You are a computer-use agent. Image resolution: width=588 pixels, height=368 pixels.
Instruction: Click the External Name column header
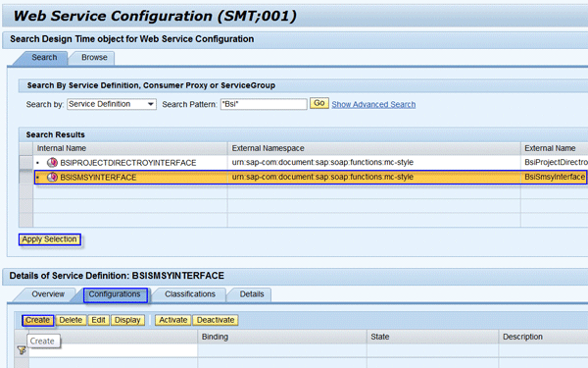(555, 148)
